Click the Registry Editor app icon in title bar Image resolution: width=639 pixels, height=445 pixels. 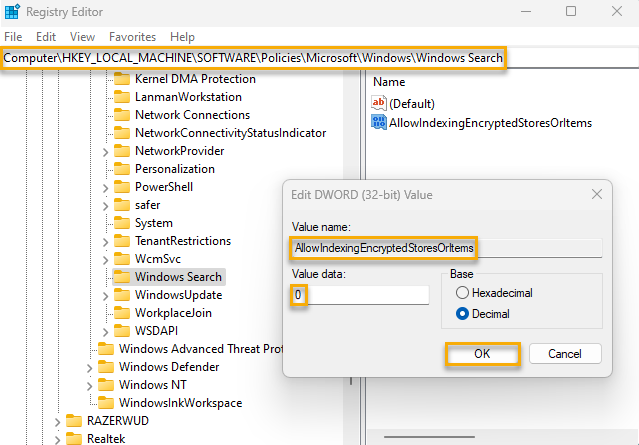point(13,12)
